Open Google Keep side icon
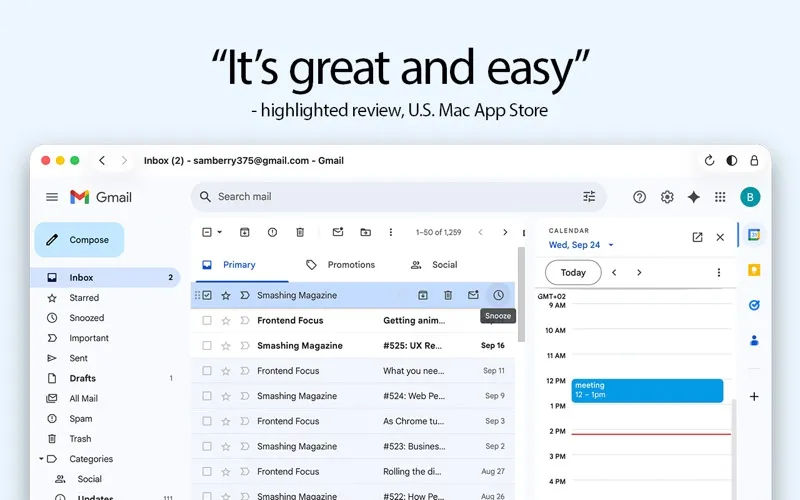The image size is (800, 500). (754, 270)
